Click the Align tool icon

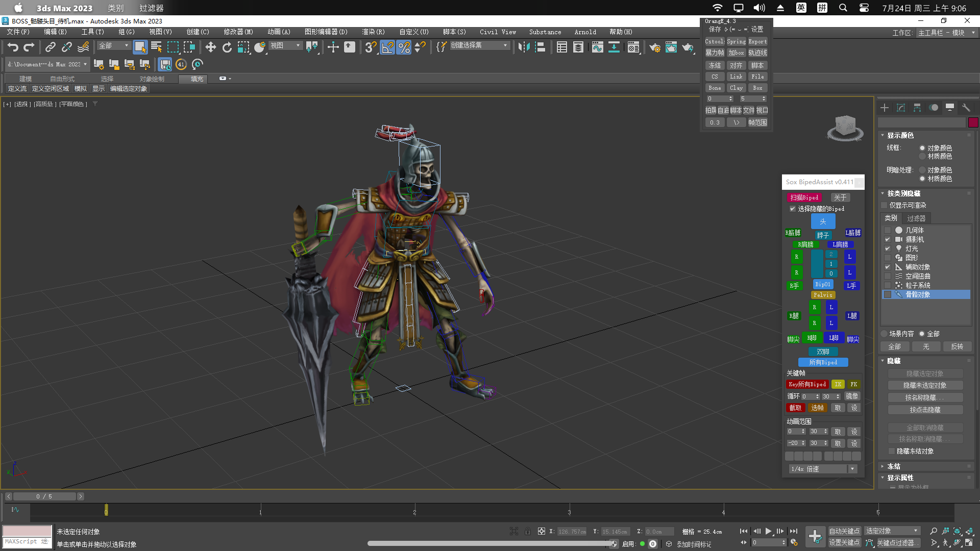click(x=540, y=47)
